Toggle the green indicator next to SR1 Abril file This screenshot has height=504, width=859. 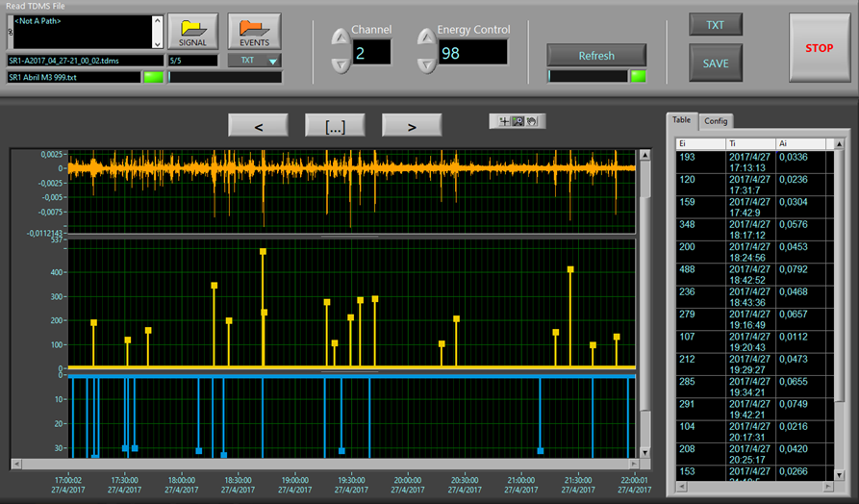click(x=153, y=77)
